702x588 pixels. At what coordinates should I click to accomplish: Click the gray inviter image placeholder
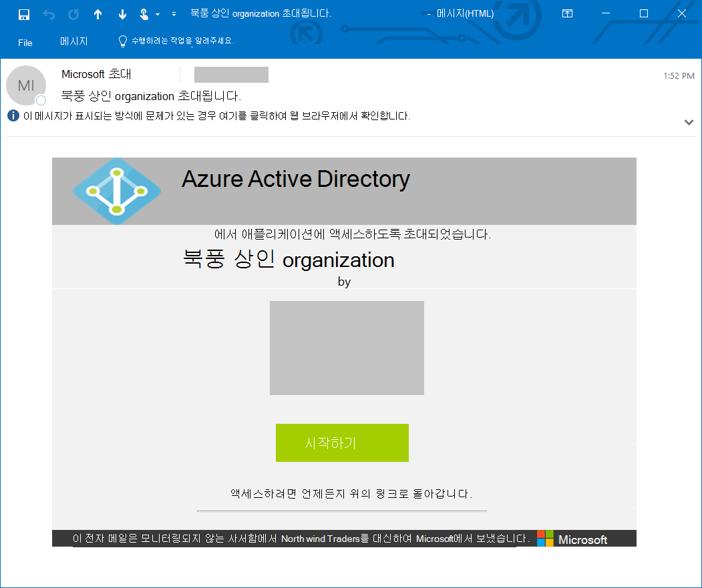click(347, 348)
